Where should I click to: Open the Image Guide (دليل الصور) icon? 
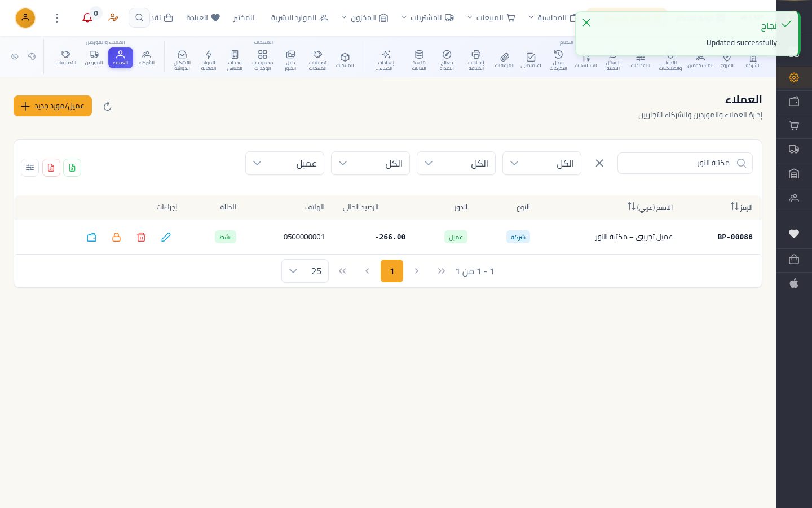tap(290, 60)
